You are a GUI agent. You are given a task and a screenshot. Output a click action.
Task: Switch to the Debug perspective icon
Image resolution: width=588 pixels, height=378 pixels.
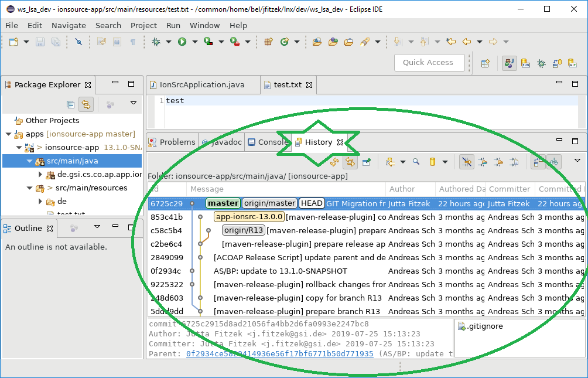541,63
